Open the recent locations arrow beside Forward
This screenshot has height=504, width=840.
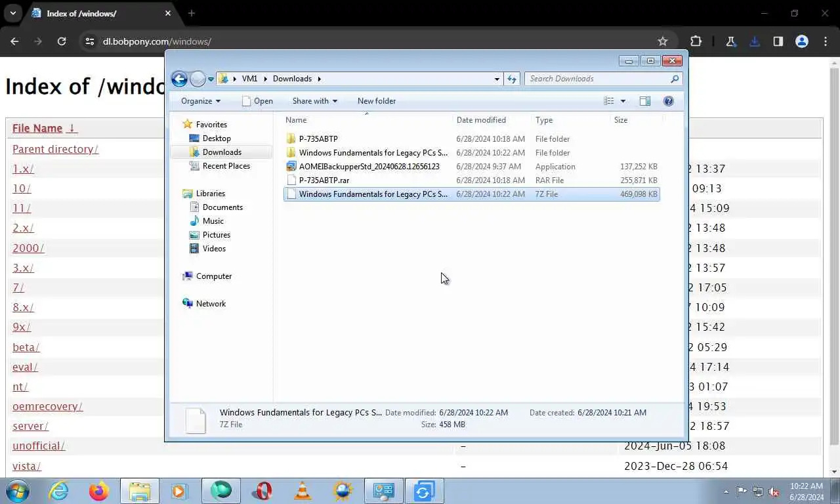pos(211,79)
